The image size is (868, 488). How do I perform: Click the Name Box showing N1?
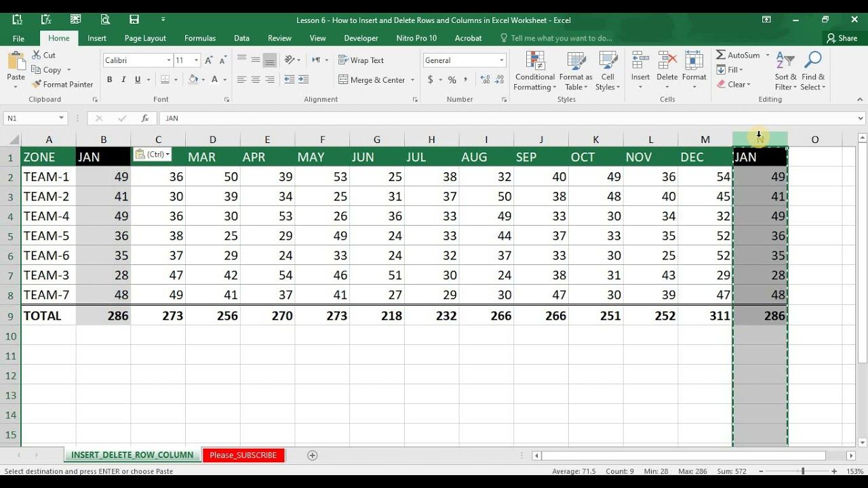coord(34,118)
